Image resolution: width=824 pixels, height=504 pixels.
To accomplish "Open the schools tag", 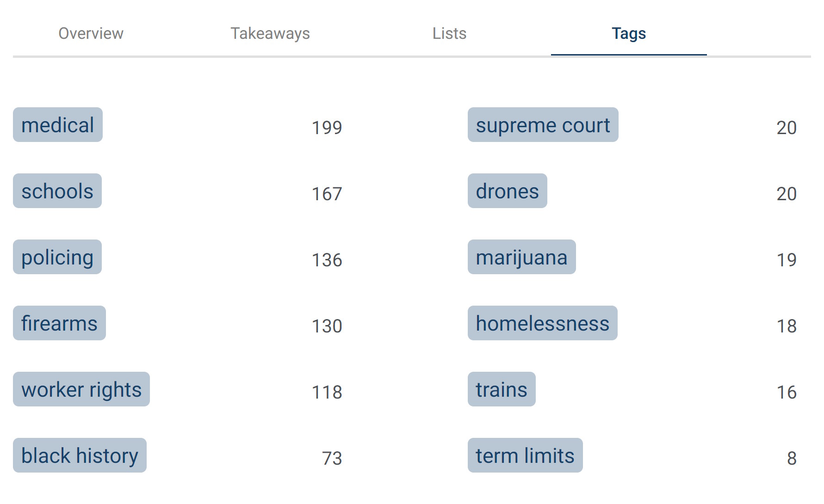I will 57,191.
